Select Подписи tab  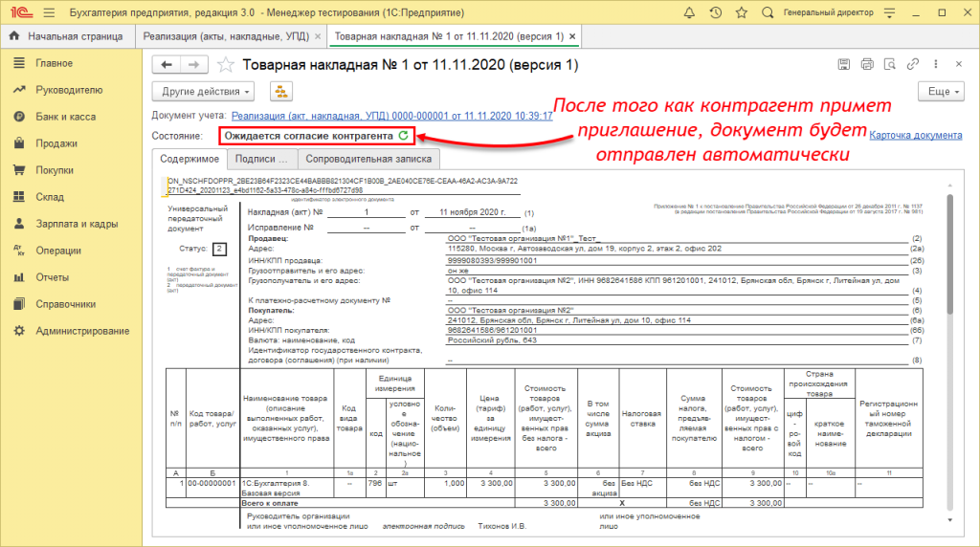[x=261, y=159]
